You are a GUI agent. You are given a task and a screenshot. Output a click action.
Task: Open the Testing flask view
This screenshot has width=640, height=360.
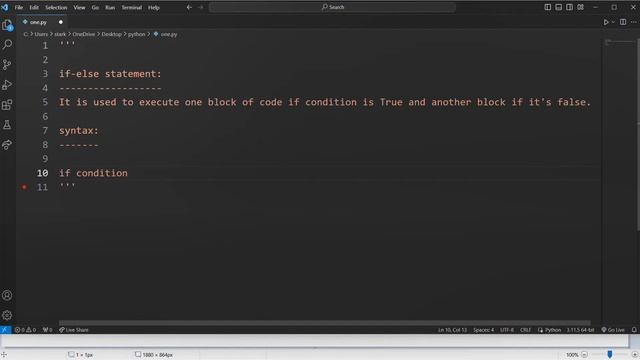7,125
